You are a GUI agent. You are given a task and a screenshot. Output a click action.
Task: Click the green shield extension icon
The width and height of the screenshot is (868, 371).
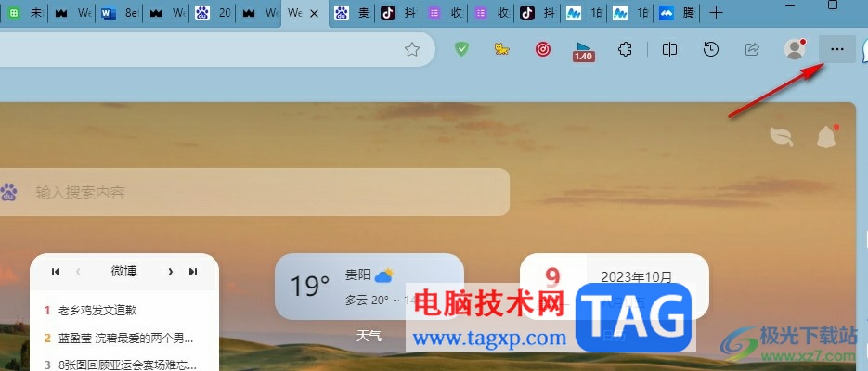pyautogui.click(x=461, y=49)
